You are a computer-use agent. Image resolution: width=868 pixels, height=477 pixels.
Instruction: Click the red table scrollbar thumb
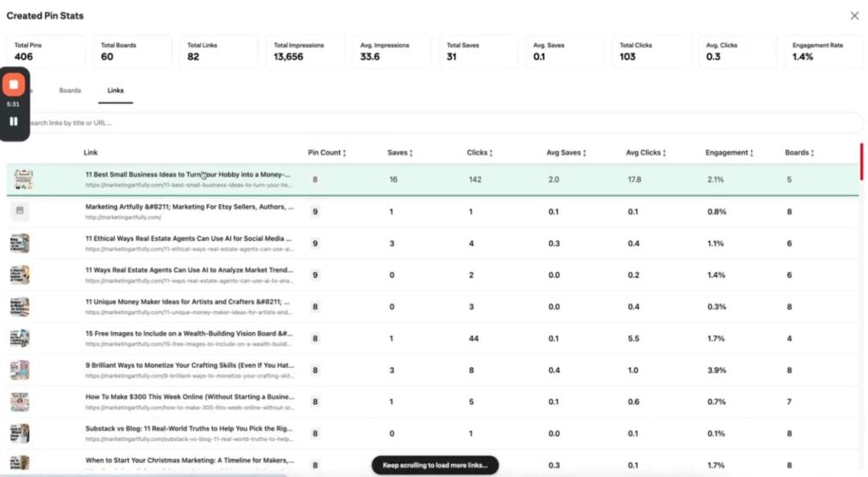tap(861, 162)
